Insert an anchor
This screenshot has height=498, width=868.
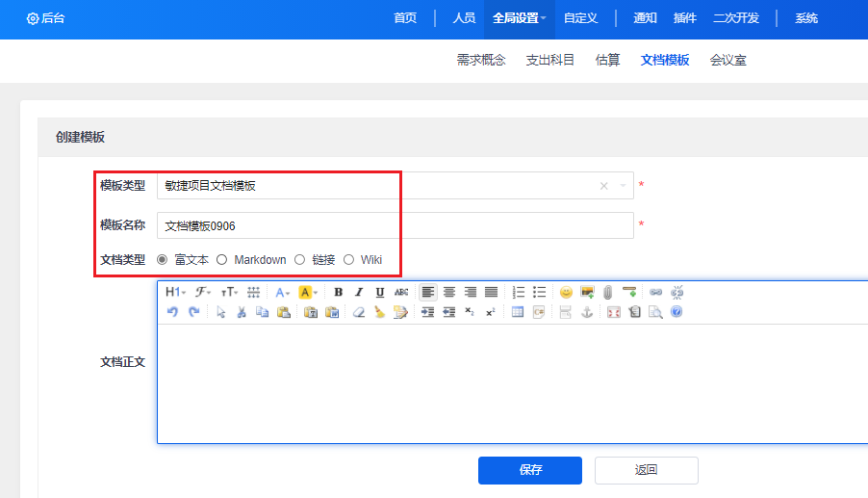click(x=587, y=312)
